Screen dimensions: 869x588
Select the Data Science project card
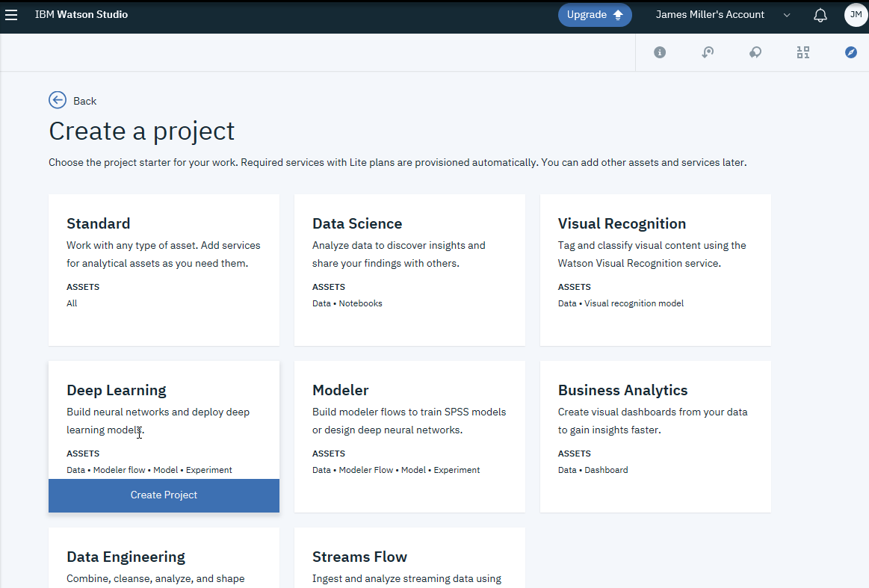pyautogui.click(x=409, y=270)
